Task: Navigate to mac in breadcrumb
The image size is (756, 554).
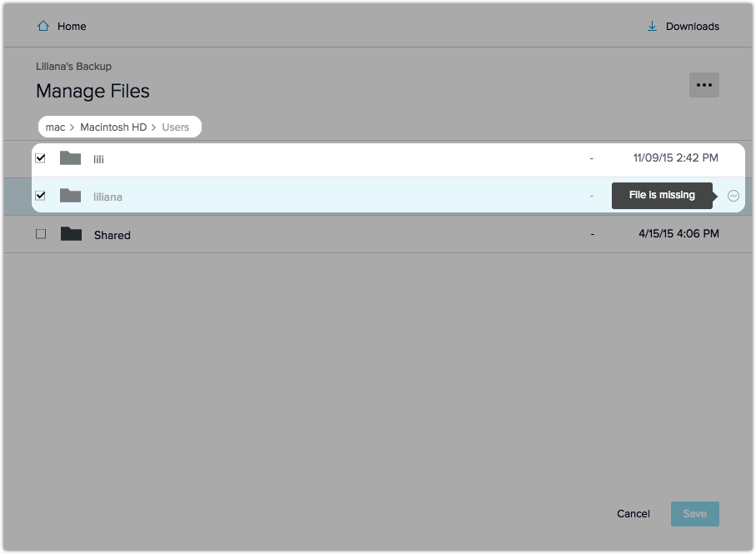Action: click(x=55, y=127)
